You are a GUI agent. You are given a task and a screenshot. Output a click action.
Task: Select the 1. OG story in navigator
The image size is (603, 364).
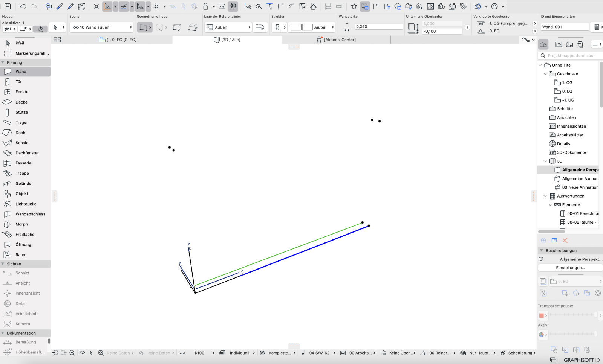pos(567,82)
